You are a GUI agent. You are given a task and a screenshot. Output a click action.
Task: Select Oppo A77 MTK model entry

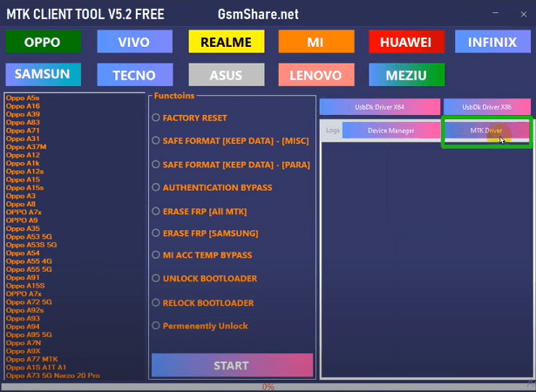[x=31, y=360]
